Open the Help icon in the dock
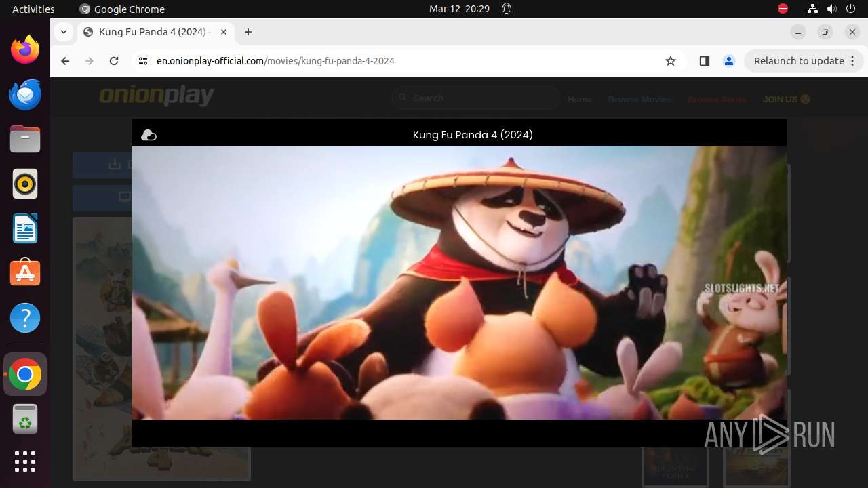 click(25, 318)
